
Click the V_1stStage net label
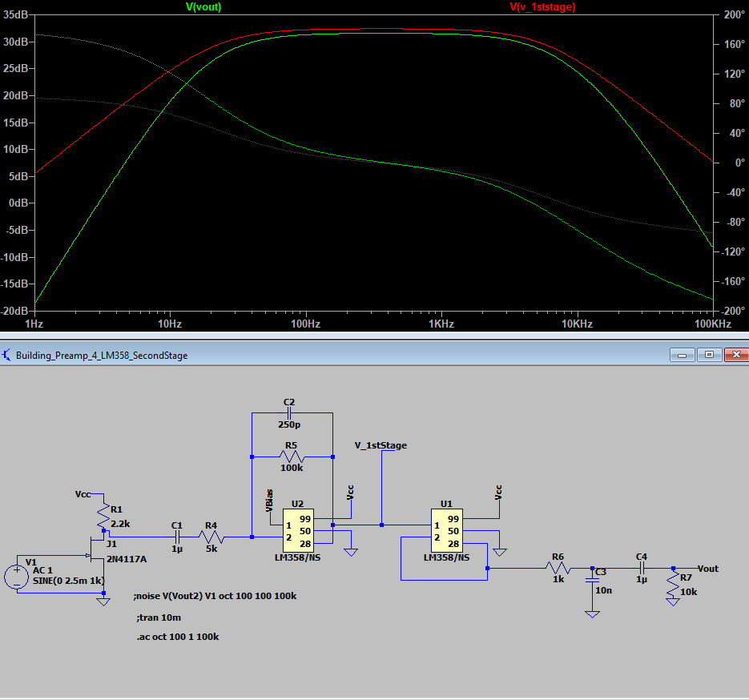point(381,445)
